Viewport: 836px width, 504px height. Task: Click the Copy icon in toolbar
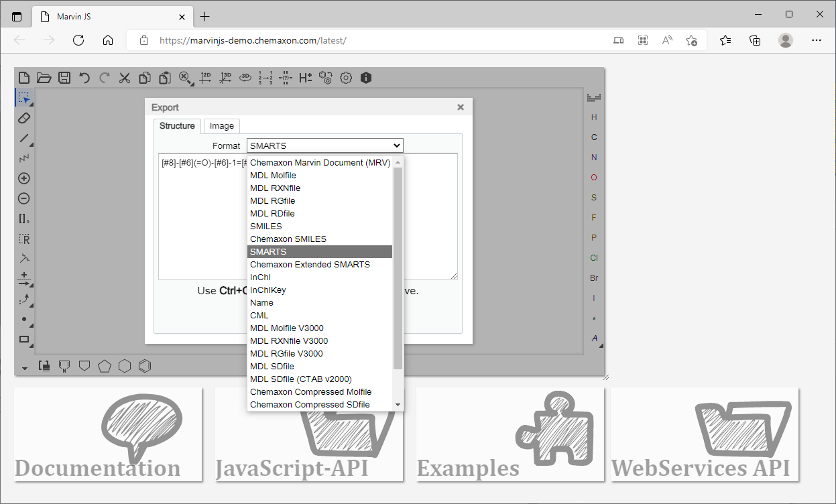point(145,78)
